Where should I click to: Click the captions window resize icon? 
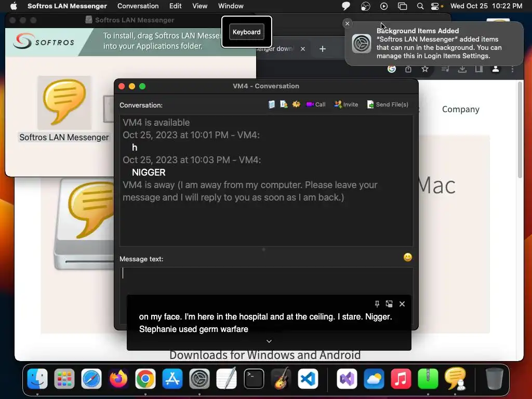[x=389, y=303]
